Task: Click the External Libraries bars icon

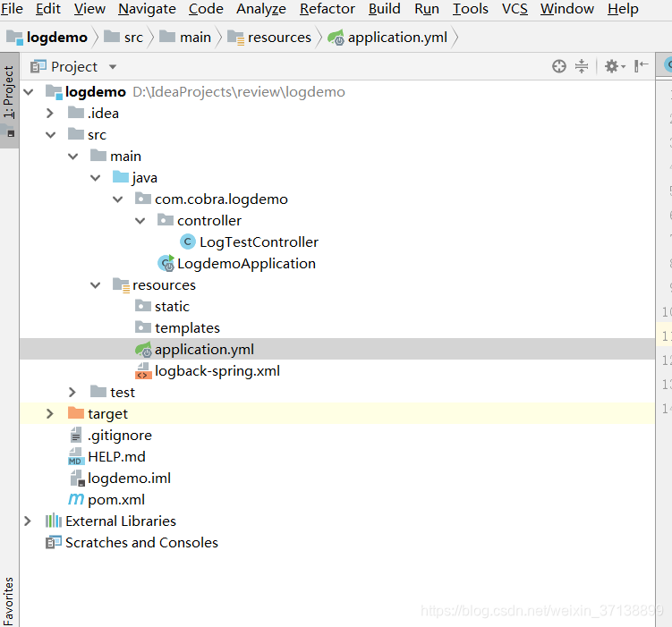Action: pyautogui.click(x=54, y=521)
